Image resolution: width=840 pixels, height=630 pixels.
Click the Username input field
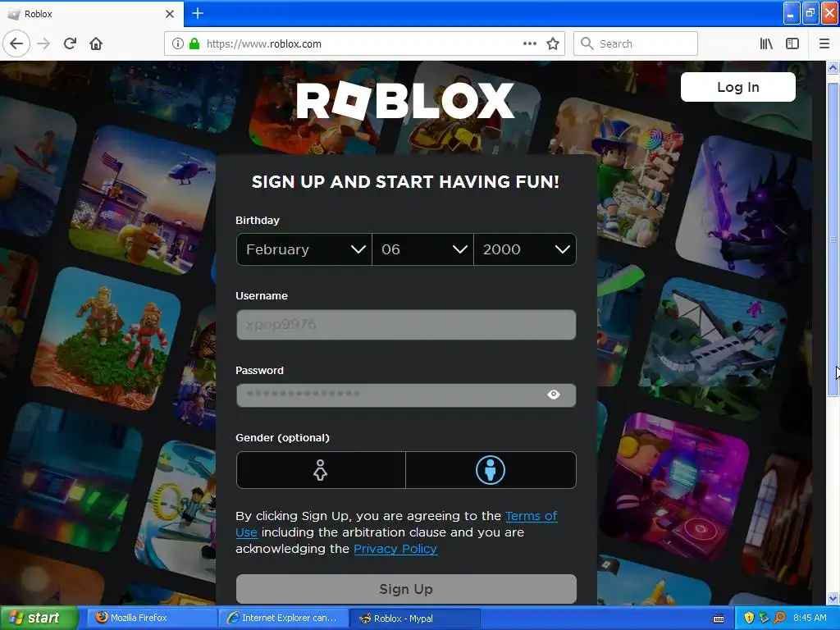[x=406, y=325]
